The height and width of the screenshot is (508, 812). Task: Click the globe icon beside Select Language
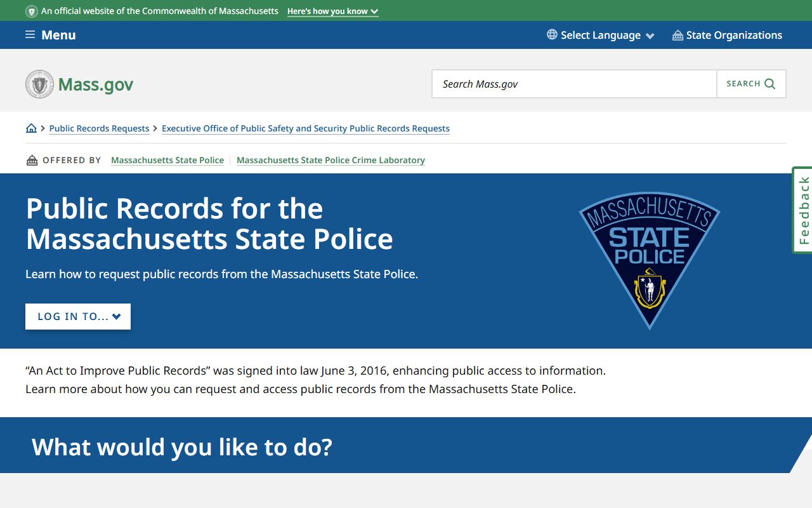click(552, 35)
